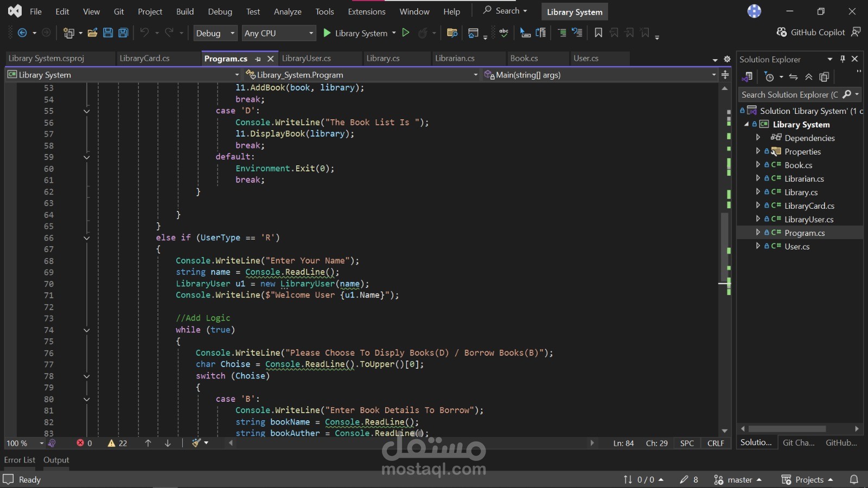Open the File menu

(36, 11)
